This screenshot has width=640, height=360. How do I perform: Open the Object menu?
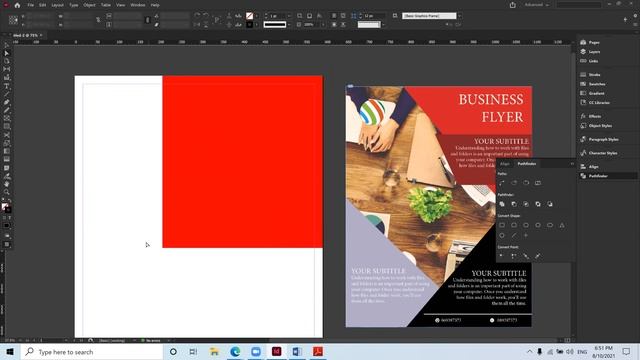89,5
